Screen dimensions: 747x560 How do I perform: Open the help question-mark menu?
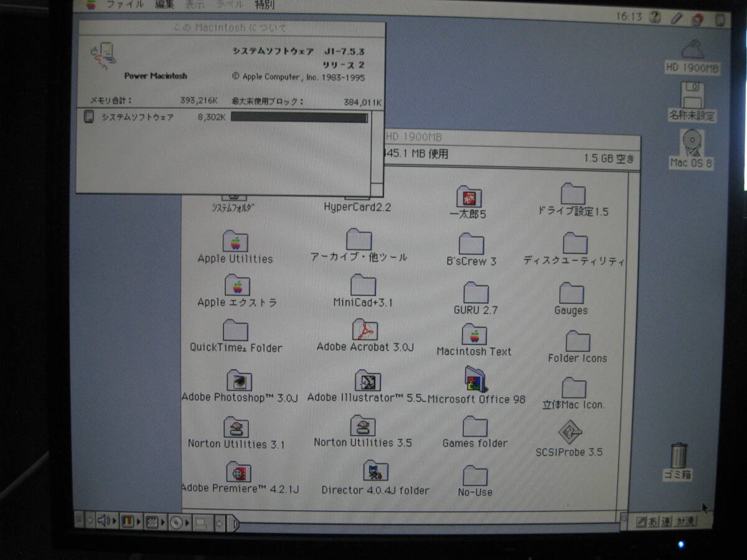point(654,17)
